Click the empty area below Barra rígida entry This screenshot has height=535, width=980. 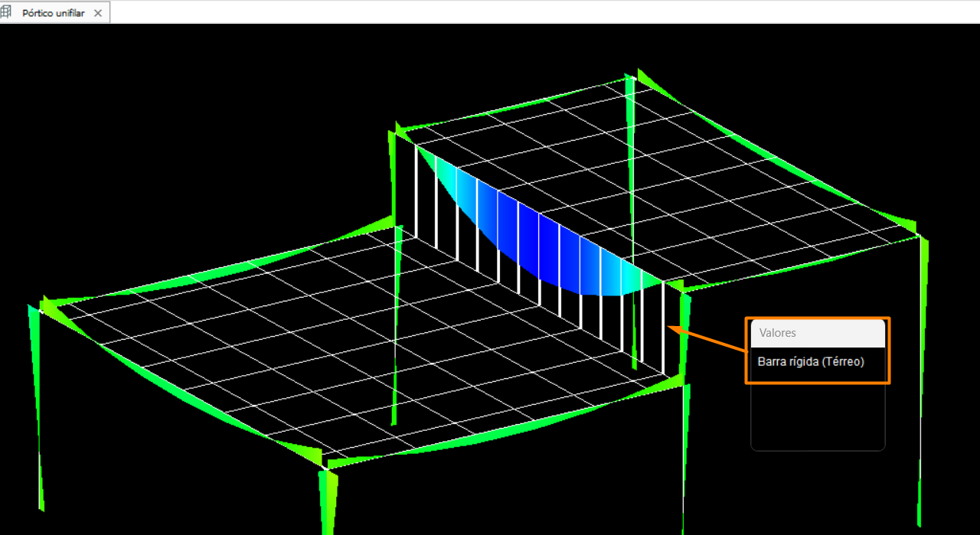click(817, 416)
